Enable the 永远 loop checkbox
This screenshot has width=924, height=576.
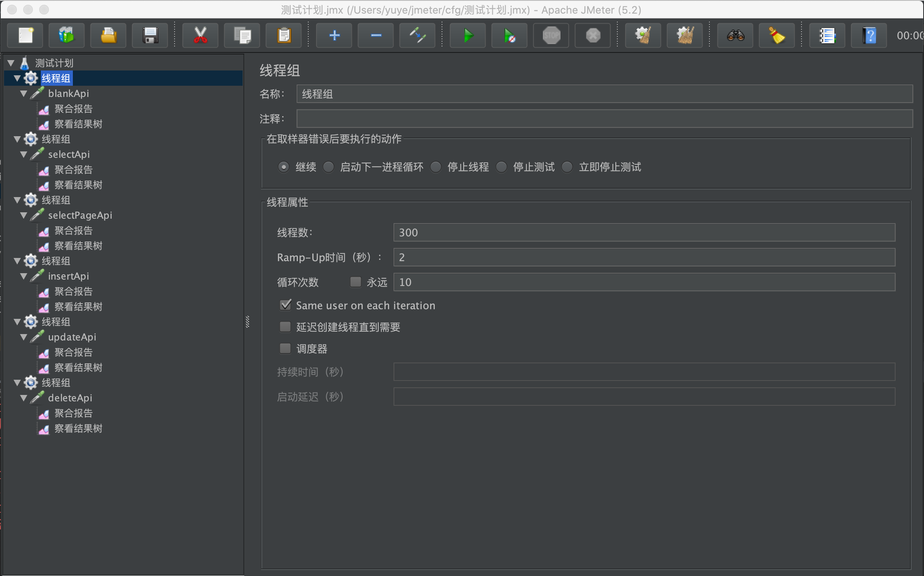click(356, 282)
